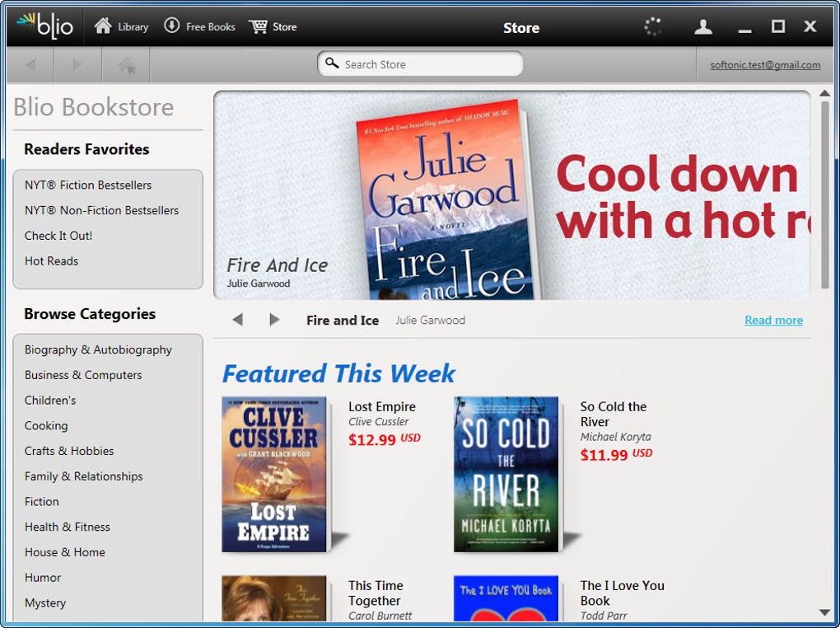Click the greyed store home icon
Image resolution: width=840 pixels, height=628 pixels.
click(x=127, y=65)
